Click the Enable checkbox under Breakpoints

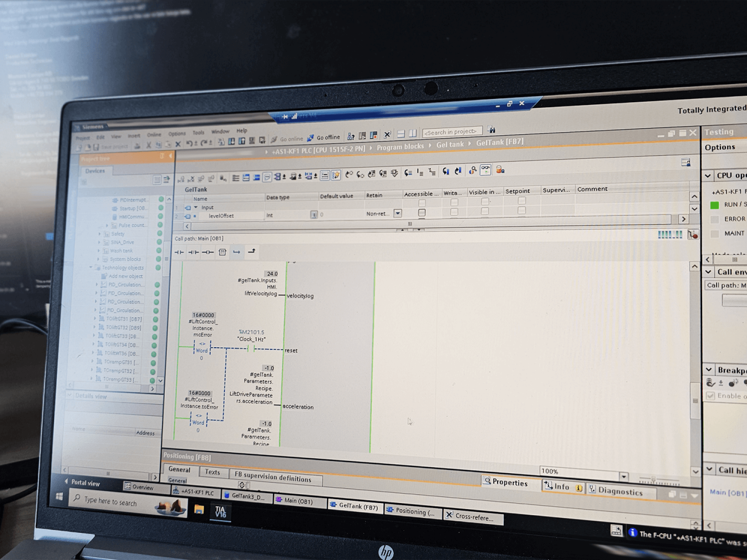[711, 396]
